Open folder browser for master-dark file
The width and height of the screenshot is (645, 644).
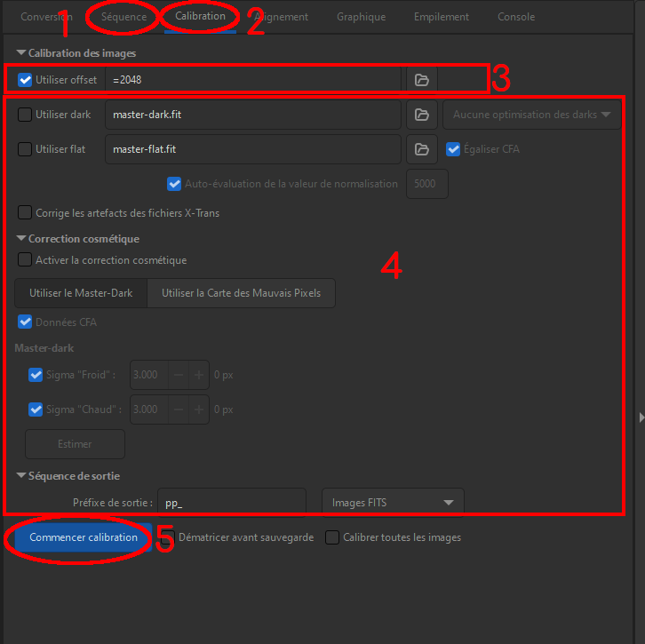click(422, 115)
